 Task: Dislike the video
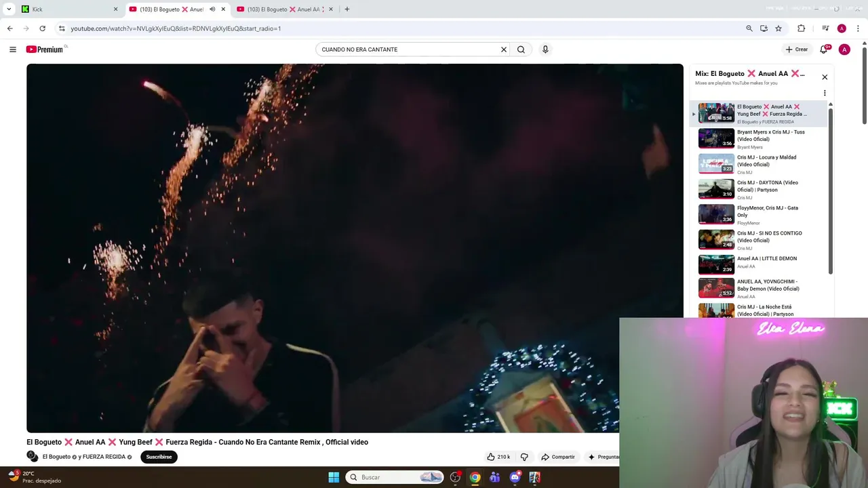click(524, 457)
